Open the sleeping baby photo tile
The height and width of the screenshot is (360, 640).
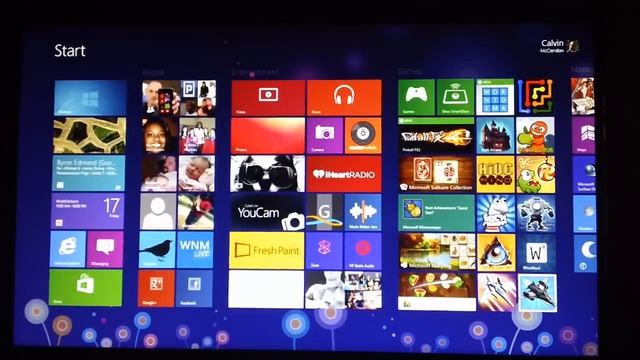[196, 173]
